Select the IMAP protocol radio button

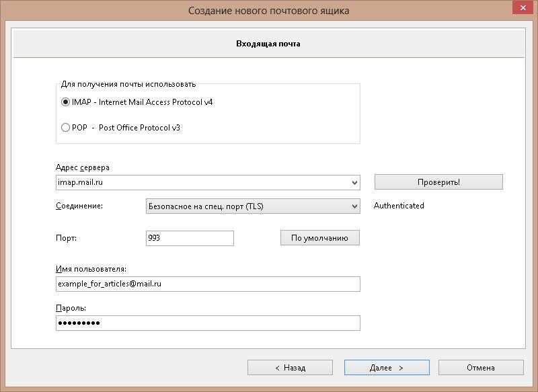click(x=65, y=102)
